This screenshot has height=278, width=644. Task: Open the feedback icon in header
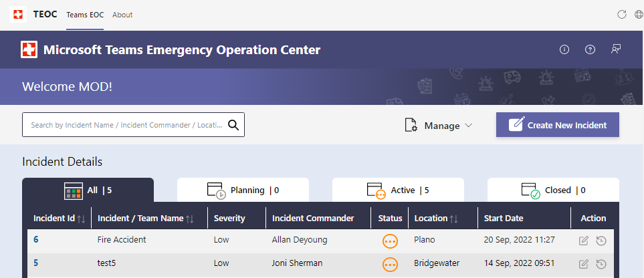[616, 49]
